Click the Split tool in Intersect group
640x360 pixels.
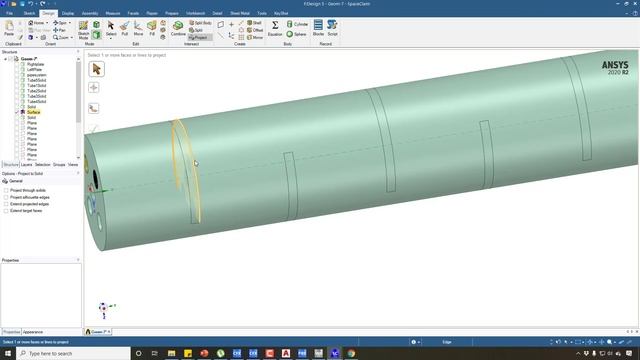point(196,30)
